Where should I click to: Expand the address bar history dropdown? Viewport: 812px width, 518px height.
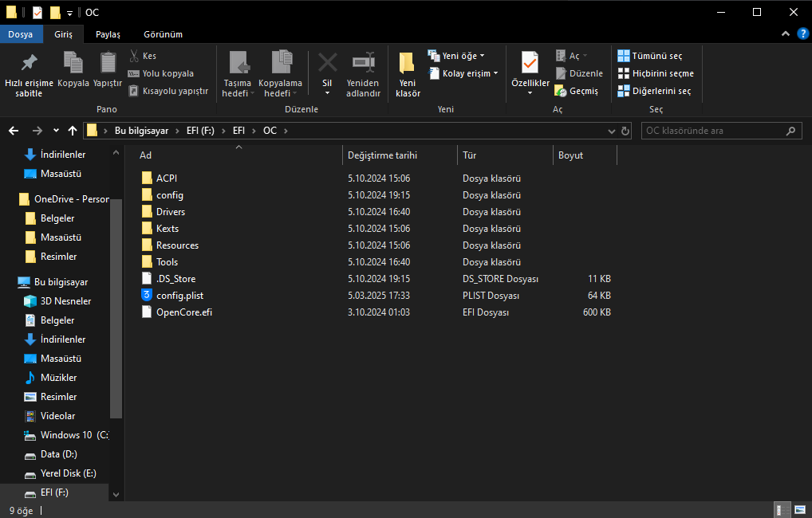coord(613,131)
